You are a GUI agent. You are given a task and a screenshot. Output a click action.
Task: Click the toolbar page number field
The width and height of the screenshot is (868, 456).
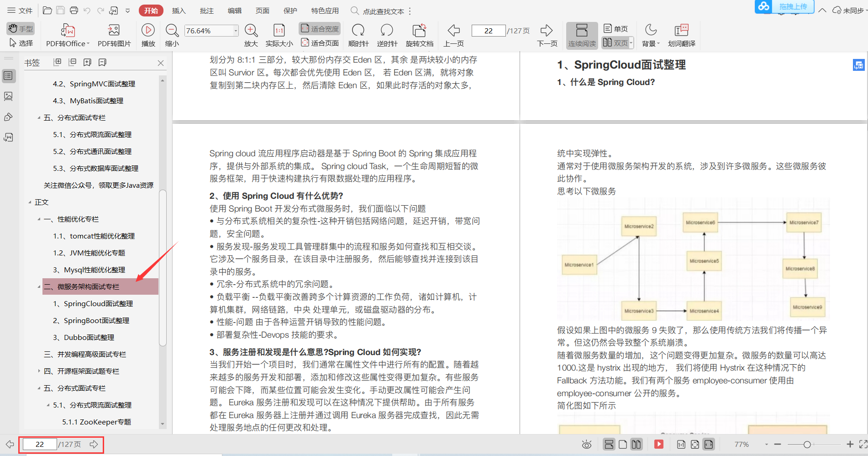click(489, 31)
